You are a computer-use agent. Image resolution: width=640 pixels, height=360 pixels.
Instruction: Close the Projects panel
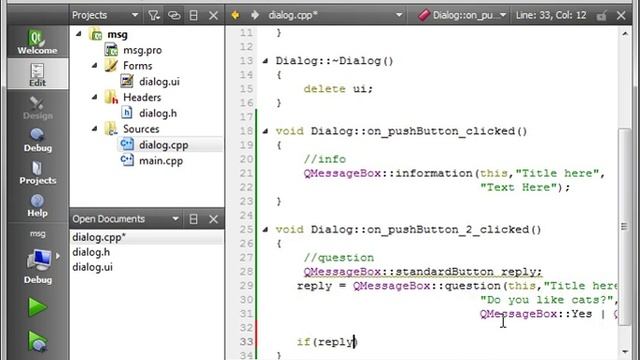[213, 16]
